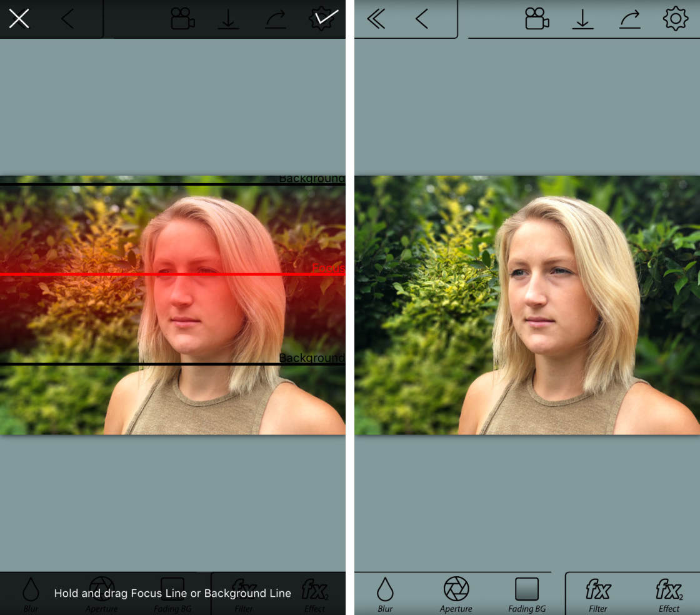700x615 pixels.
Task: Select the red Focus line on the photo
Action: [x=172, y=274]
